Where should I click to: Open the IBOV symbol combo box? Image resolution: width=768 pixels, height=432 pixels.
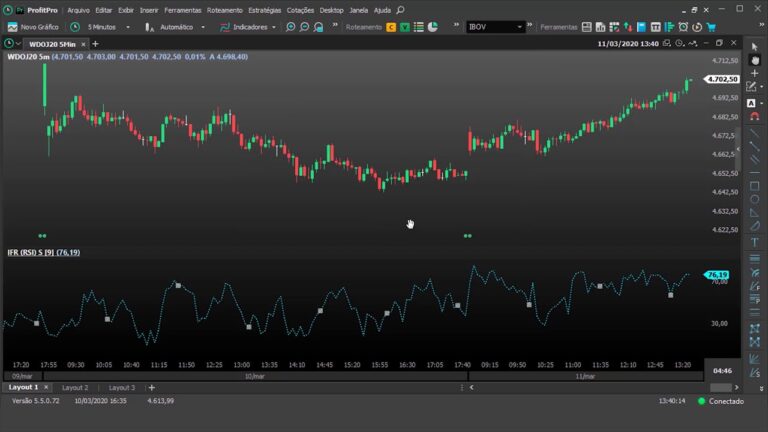click(x=495, y=27)
